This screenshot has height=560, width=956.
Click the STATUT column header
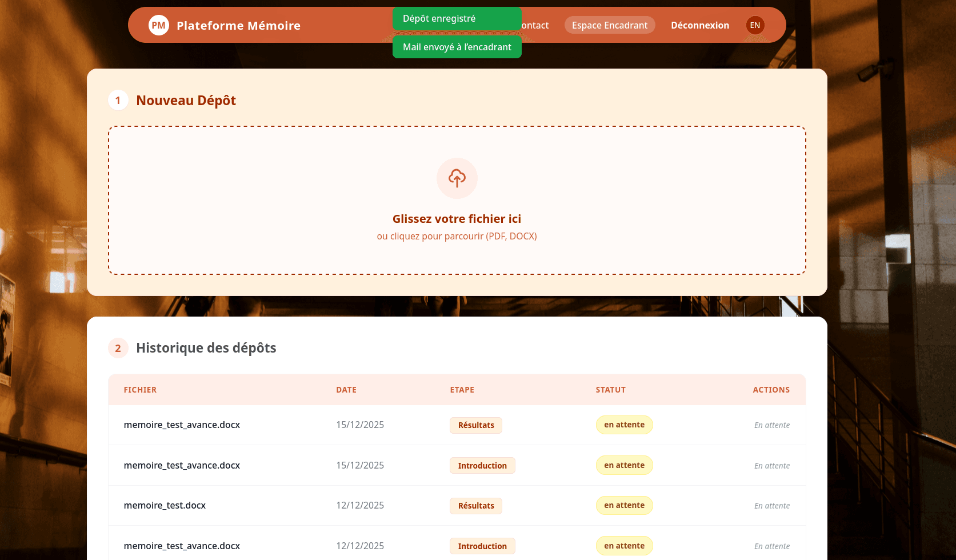(611, 390)
